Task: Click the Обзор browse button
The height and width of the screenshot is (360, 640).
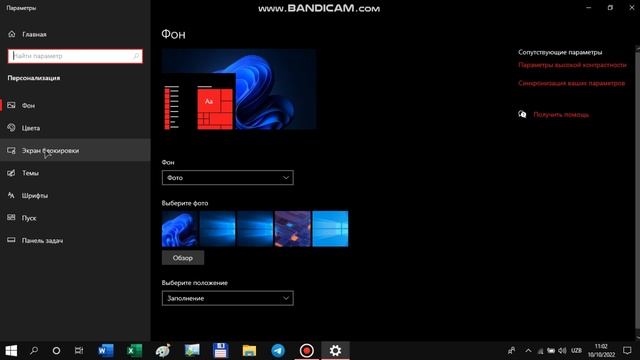Action: [x=183, y=258]
